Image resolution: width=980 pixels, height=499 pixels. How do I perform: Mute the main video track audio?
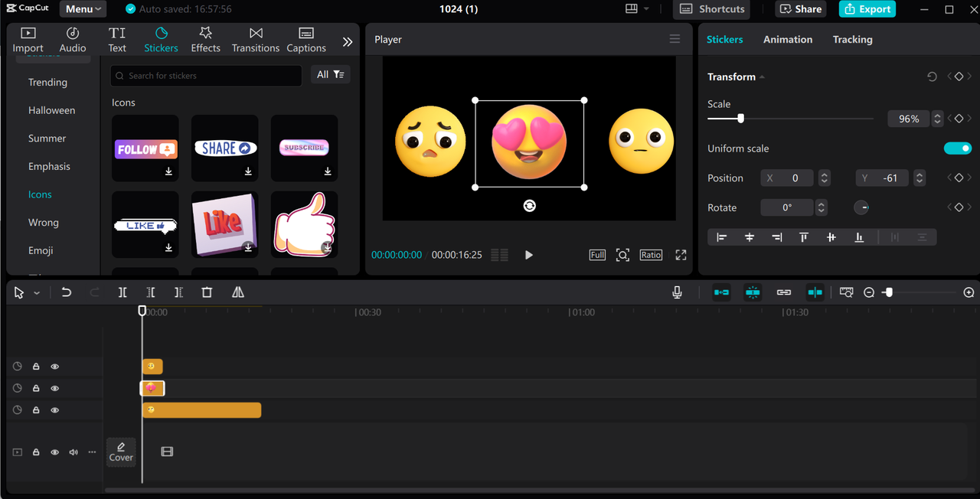pyautogui.click(x=73, y=452)
